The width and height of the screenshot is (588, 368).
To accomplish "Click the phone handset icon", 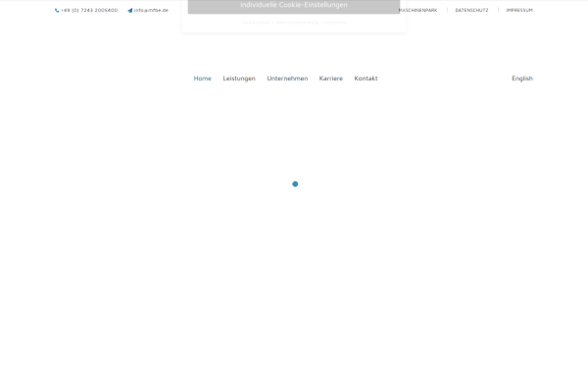I will pyautogui.click(x=57, y=11).
